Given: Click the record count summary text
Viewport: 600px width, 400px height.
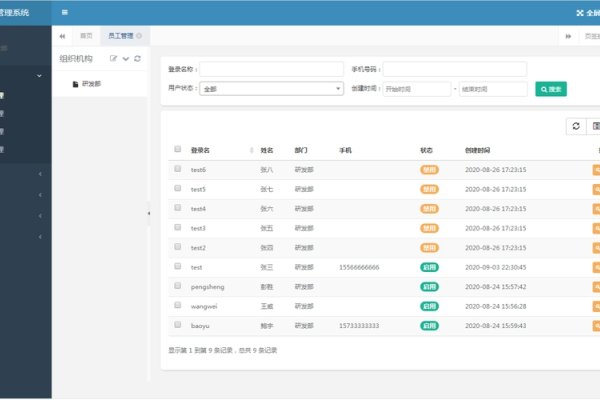Looking at the screenshot, I should (x=223, y=350).
